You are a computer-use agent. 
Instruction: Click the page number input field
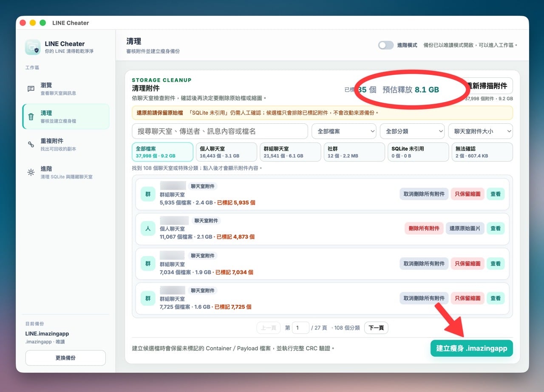coord(300,328)
